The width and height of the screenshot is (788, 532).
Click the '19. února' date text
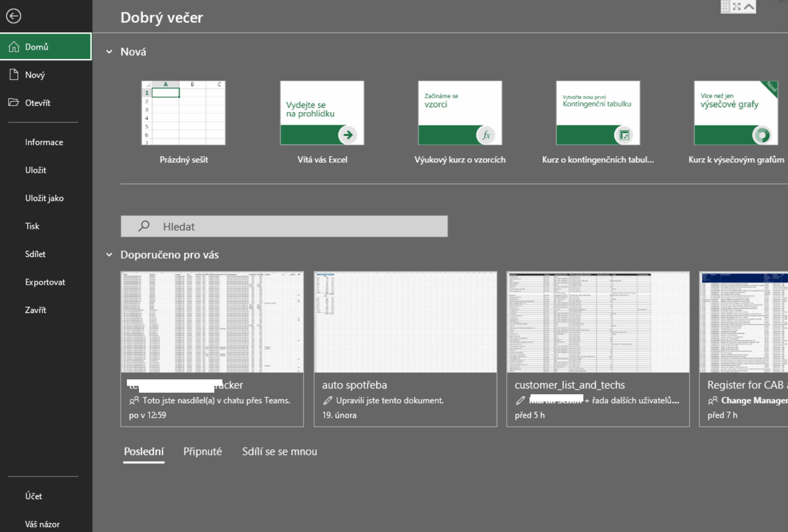[339, 415]
